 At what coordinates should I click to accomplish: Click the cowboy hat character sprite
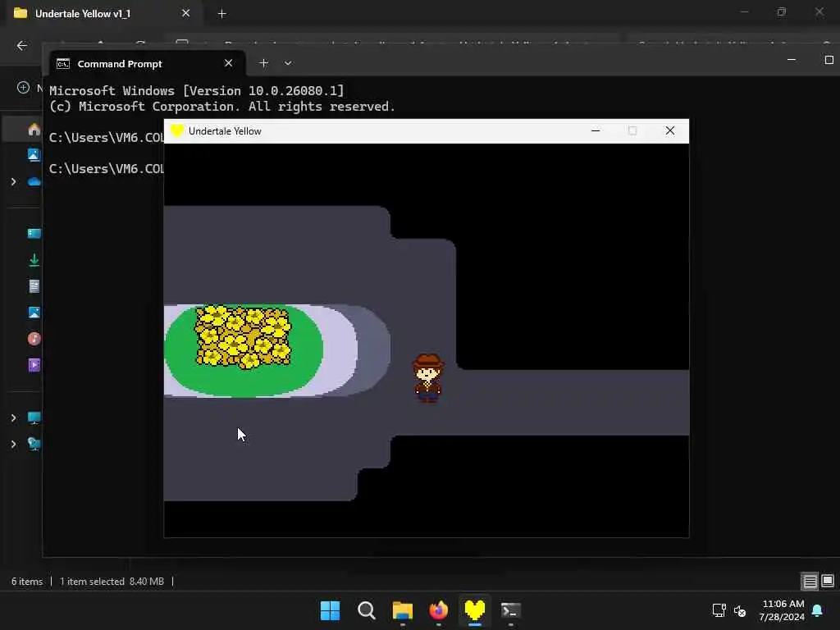click(427, 377)
